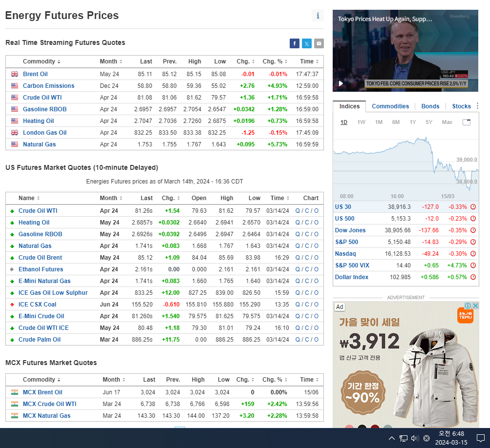Open the taskbar clock and date
This screenshot has width=490, height=448.
pyautogui.click(x=451, y=438)
